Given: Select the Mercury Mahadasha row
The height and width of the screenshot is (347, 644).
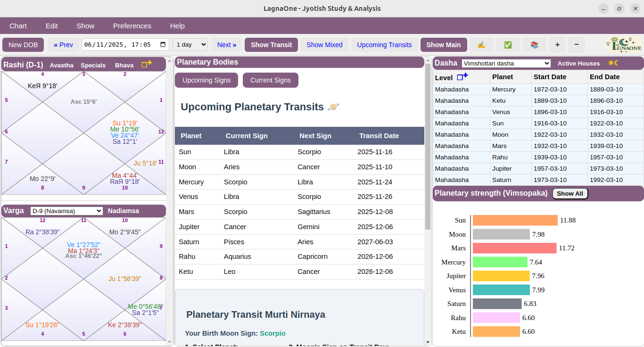Looking at the screenshot, I should (x=538, y=89).
